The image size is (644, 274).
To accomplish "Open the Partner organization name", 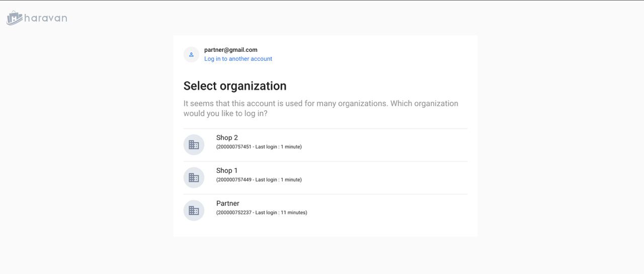I will click(228, 204).
